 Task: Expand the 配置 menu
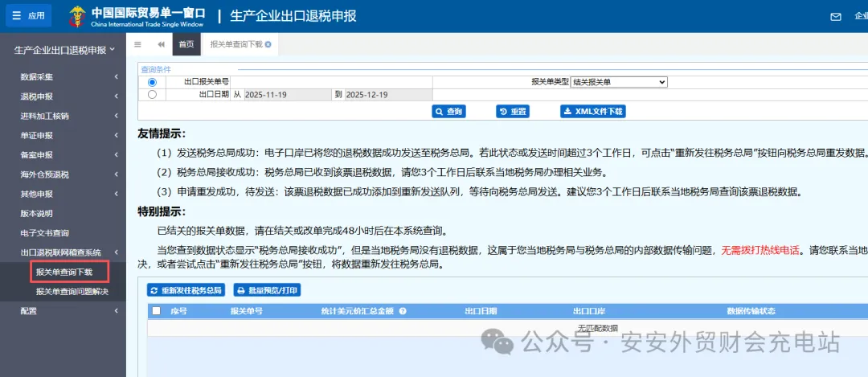[x=63, y=311]
